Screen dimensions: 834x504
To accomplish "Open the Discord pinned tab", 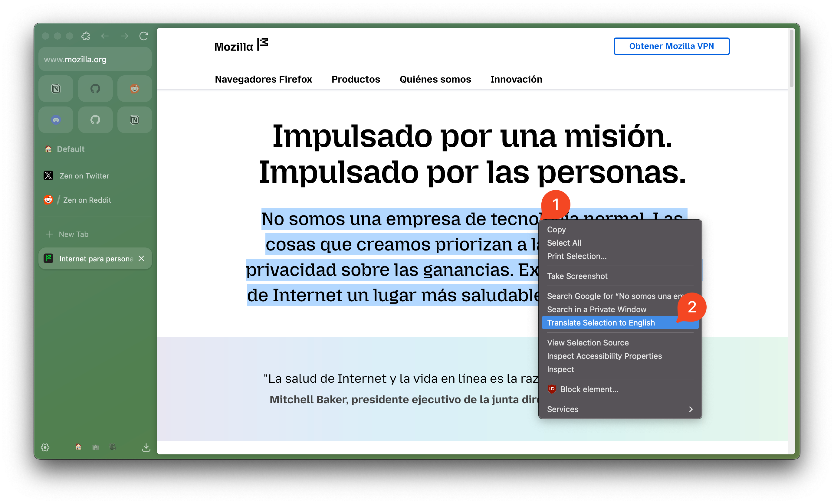I will pos(56,120).
